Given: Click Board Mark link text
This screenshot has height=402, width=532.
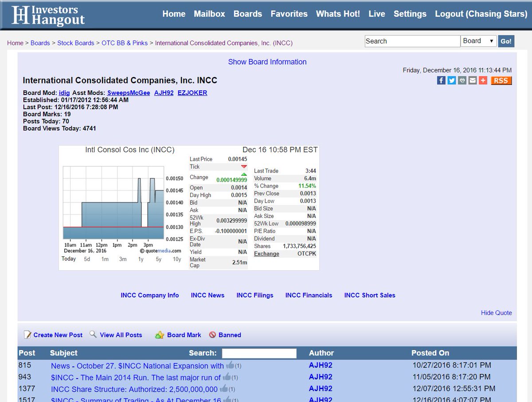Looking at the screenshot, I should (184, 335).
